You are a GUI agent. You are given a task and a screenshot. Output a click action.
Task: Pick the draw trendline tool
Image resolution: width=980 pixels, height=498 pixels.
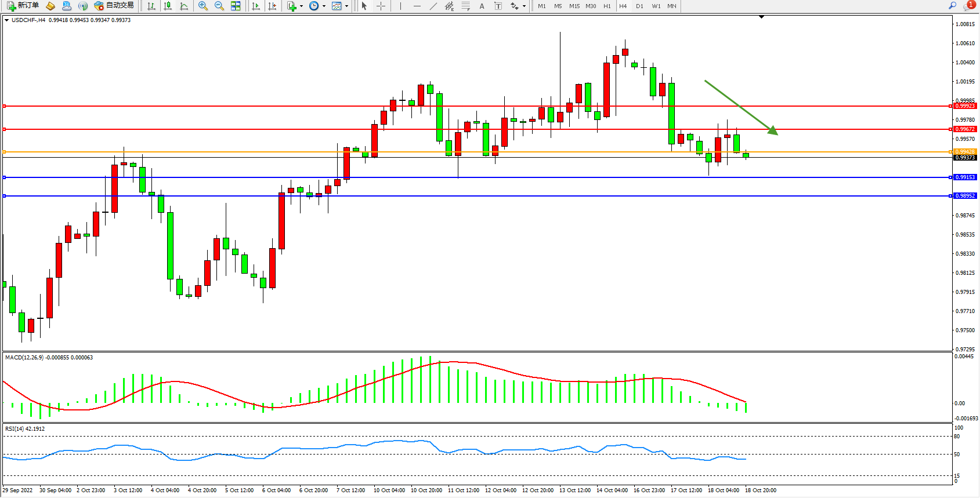click(x=433, y=6)
